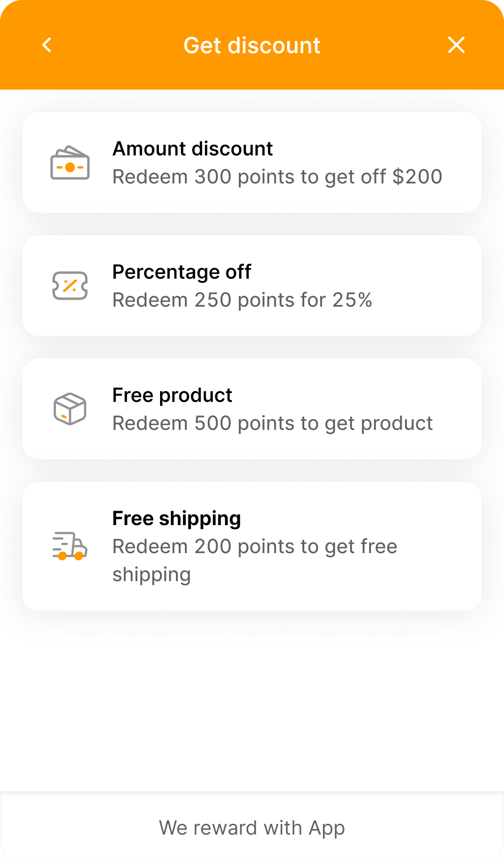
Task: Select the Free shipping heading
Action: coord(176,519)
